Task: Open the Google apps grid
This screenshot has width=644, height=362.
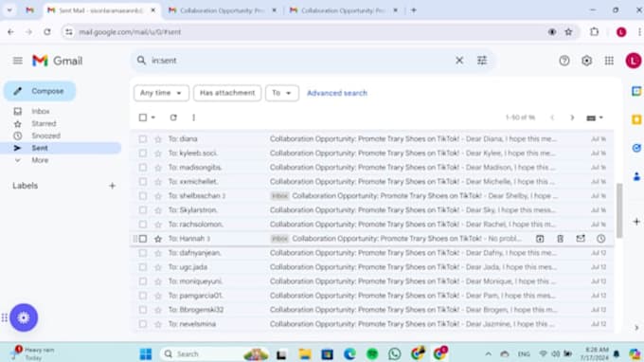Action: point(609,61)
